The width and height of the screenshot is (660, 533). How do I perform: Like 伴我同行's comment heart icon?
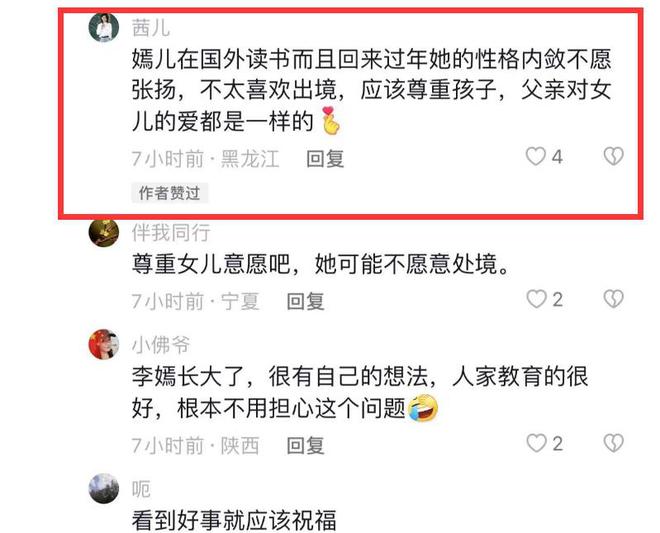[x=536, y=299]
